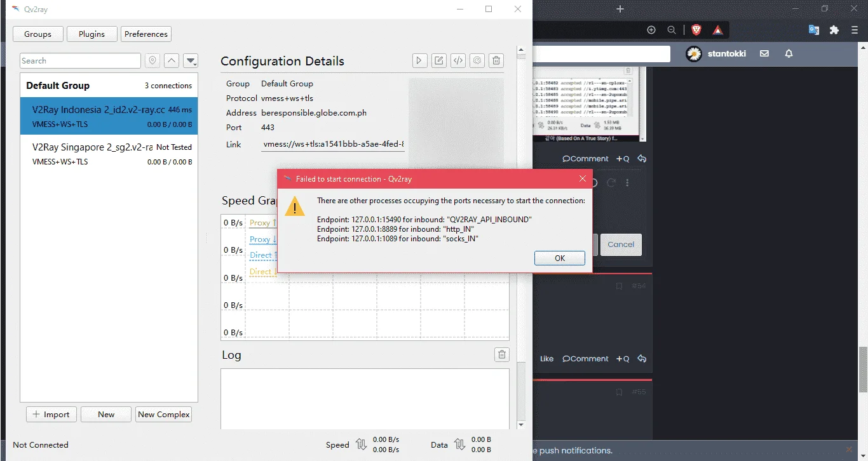Image resolution: width=868 pixels, height=461 pixels.
Task: Click the forum search box in browser
Action: coord(601,54)
